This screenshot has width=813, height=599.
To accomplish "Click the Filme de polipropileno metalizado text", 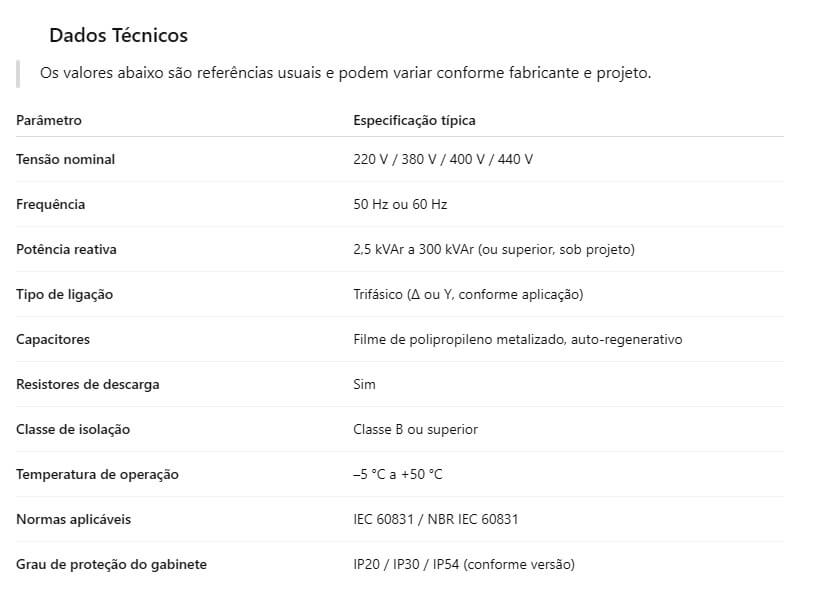I will (x=517, y=339).
